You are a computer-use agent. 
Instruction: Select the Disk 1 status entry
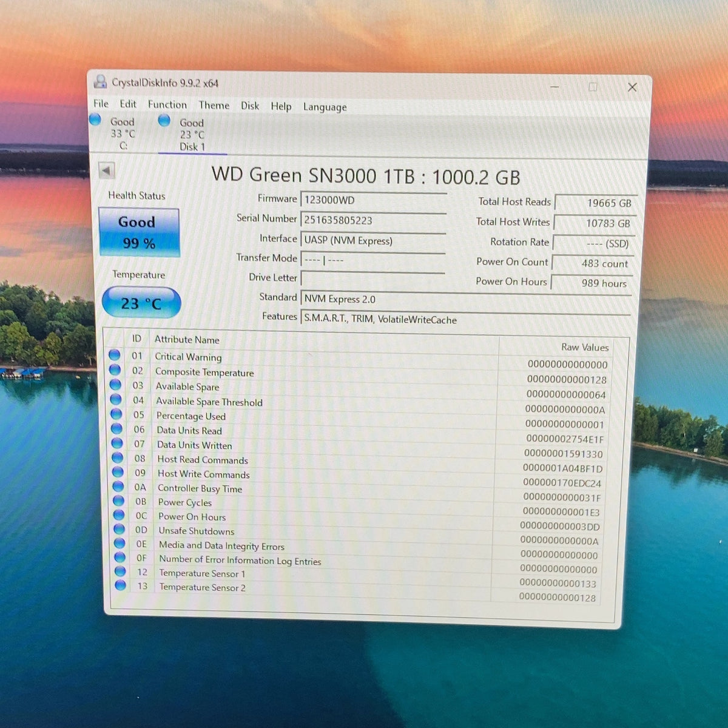click(x=192, y=135)
